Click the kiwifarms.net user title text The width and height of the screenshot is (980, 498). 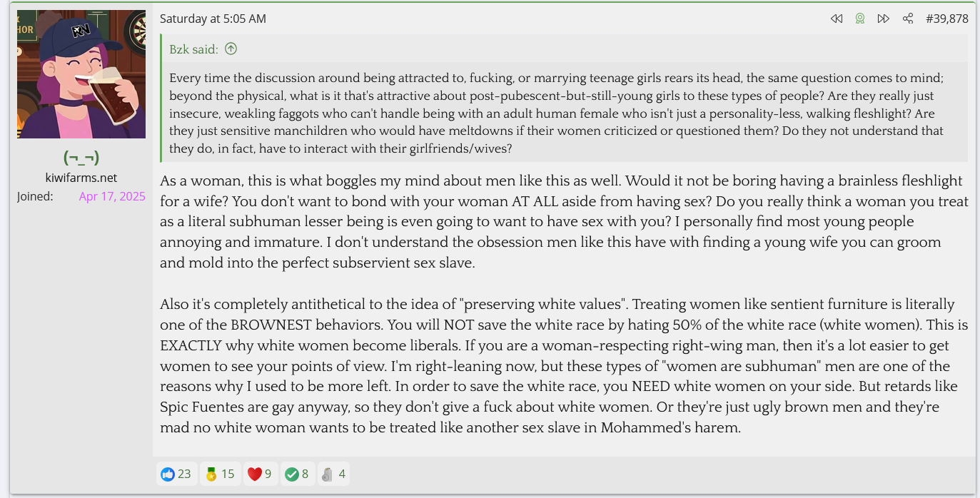point(81,178)
